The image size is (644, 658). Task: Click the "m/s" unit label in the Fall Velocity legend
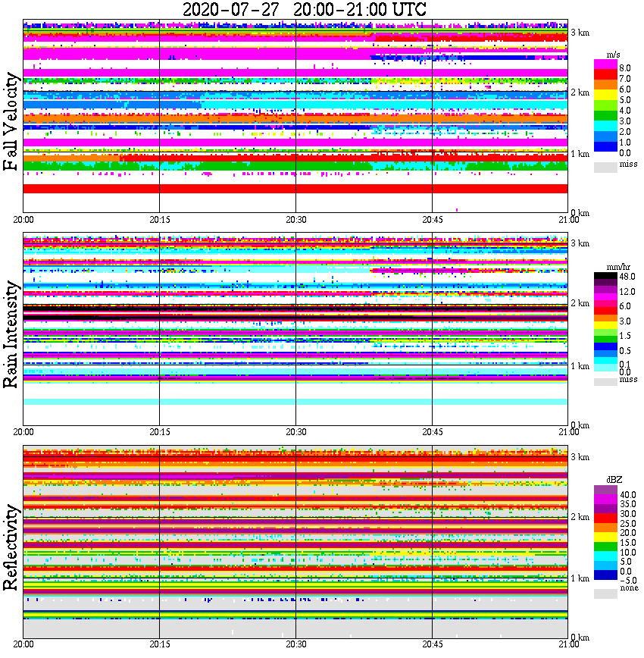613,55
